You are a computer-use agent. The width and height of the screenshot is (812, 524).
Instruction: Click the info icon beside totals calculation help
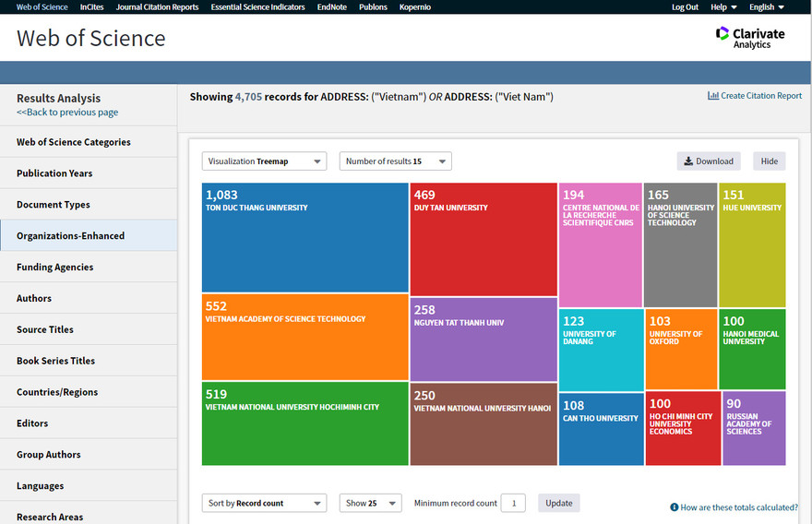(x=674, y=507)
